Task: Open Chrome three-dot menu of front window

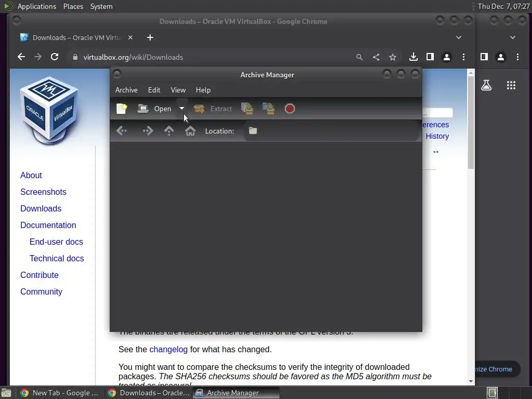Action: 463,57
